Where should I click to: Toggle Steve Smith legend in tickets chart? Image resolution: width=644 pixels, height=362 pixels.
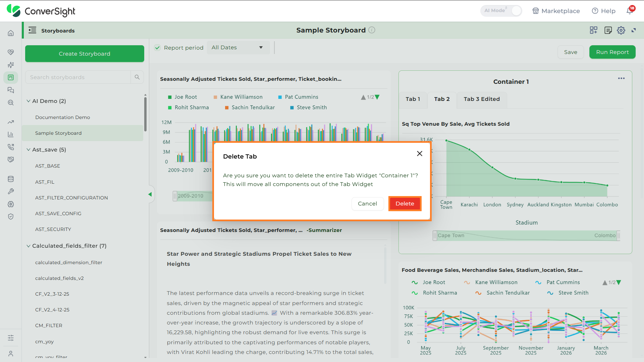coord(308,107)
